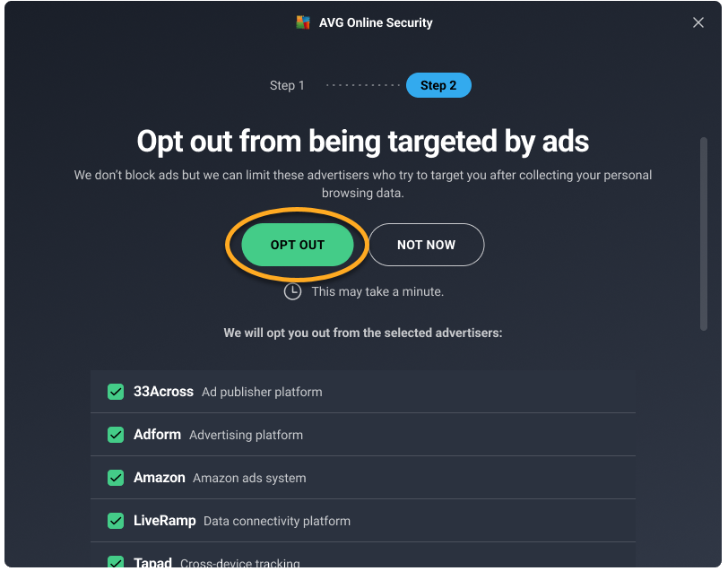Go back to Step 1
Image resolution: width=728 pixels, height=571 pixels.
[x=287, y=85]
